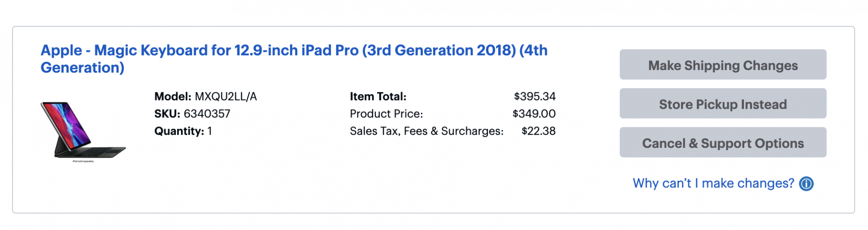The height and width of the screenshot is (230, 868).
Task: Choose Store Pickup Instead
Action: [723, 103]
